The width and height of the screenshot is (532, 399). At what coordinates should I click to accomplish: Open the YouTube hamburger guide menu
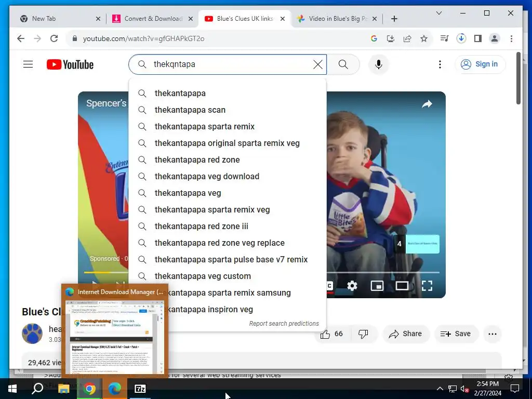[x=28, y=64]
